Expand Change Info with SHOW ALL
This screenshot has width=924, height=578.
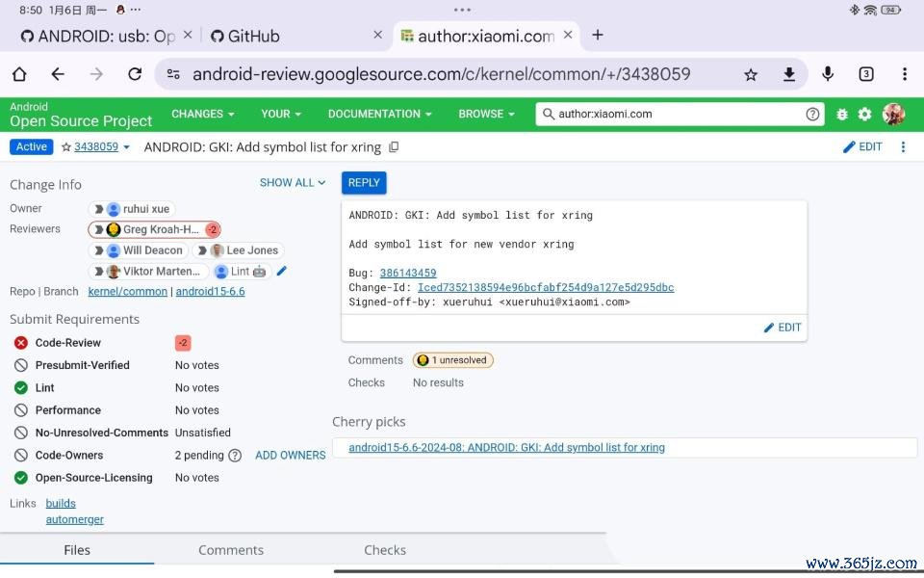pos(293,183)
